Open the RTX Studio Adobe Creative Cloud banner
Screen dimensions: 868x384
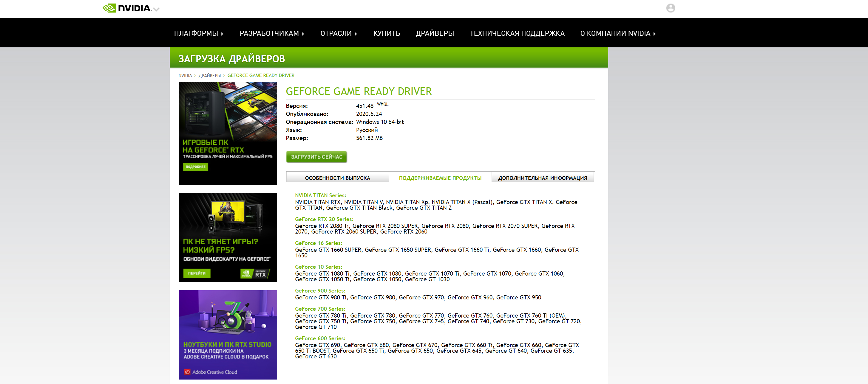228,335
